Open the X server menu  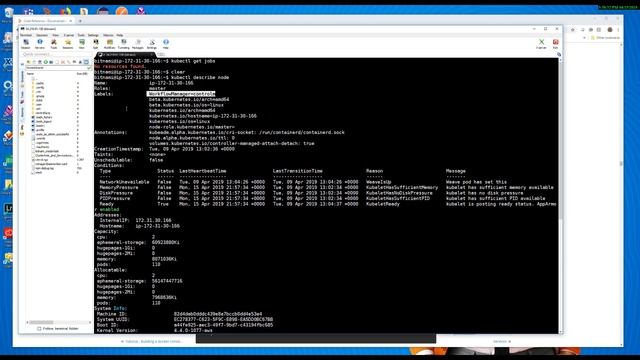tap(69, 35)
